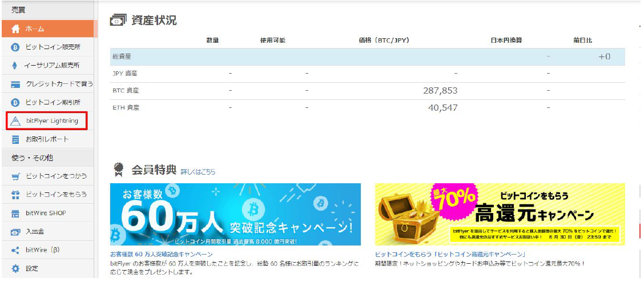Click the ETH price value 40,547
Image resolution: width=644 pixels, height=290 pixels.
(443, 108)
